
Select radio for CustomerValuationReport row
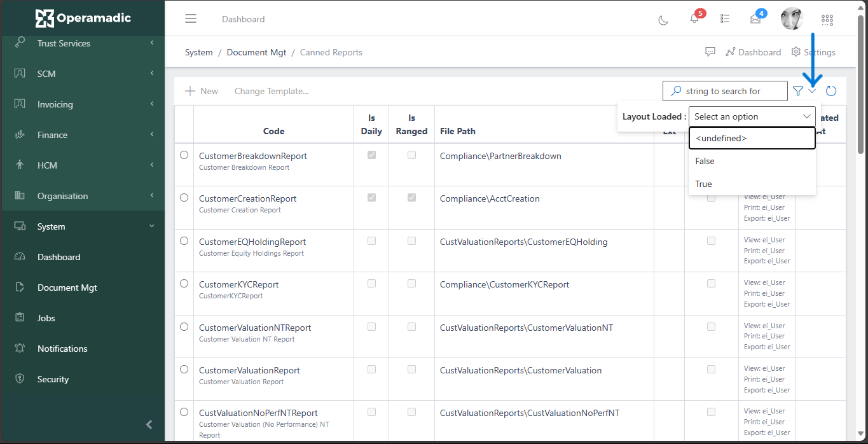(x=184, y=369)
